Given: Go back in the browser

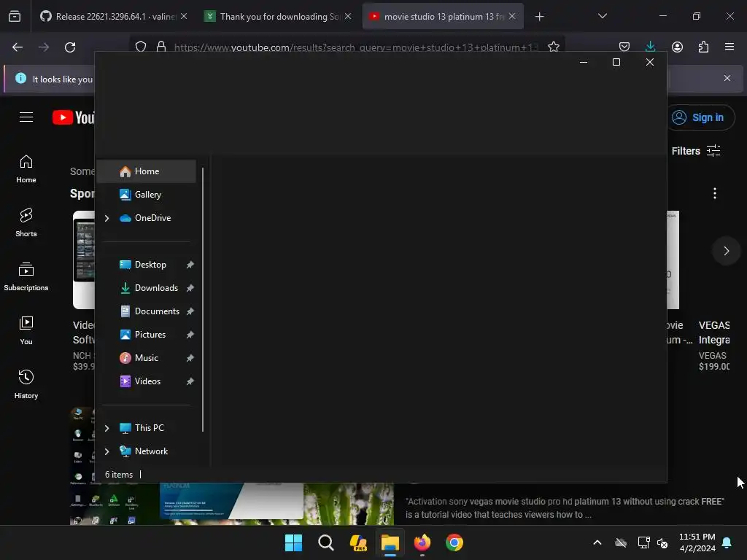Looking at the screenshot, I should [x=18, y=47].
